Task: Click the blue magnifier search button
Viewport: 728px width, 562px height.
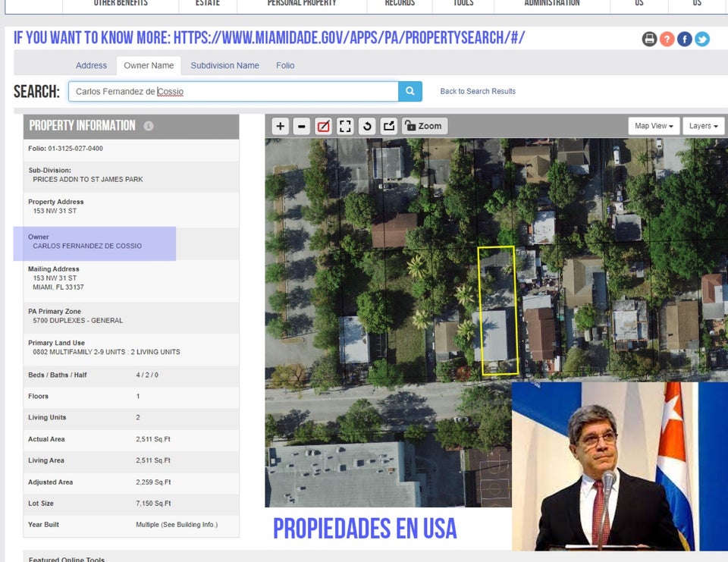Action: 409,92
